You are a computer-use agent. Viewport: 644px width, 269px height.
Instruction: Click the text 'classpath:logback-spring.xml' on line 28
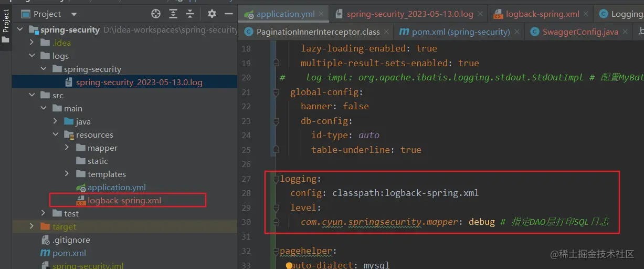point(405,193)
